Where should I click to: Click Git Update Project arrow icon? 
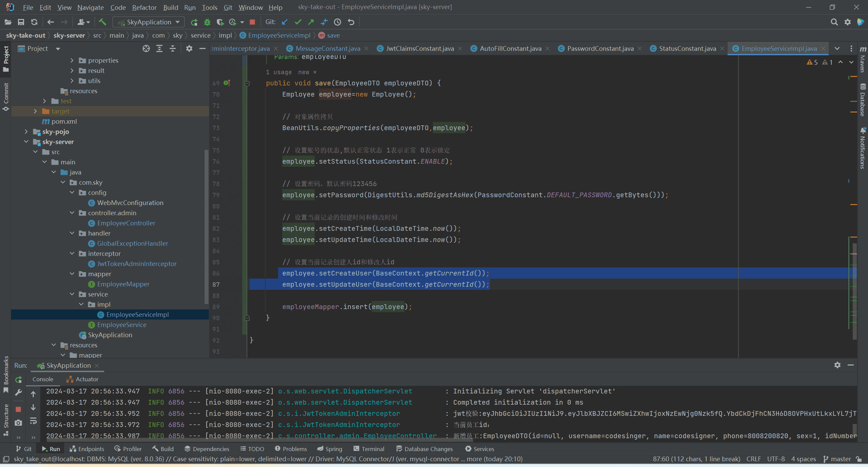tap(285, 22)
